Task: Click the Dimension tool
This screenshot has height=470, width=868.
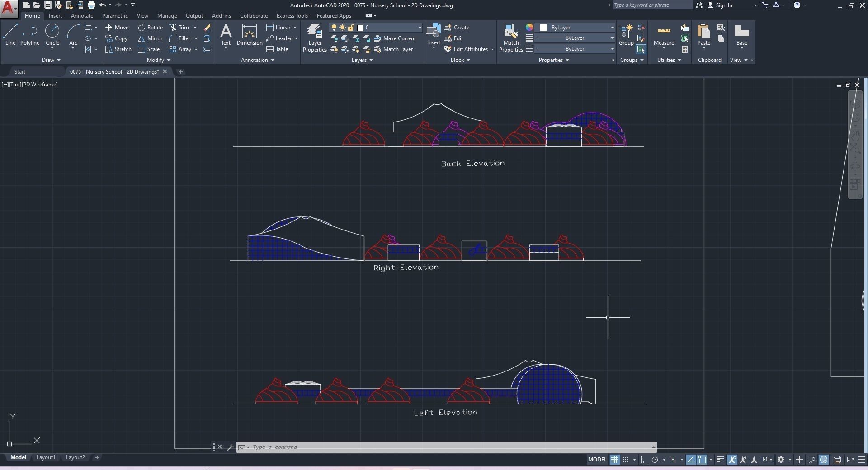Action: [x=250, y=35]
